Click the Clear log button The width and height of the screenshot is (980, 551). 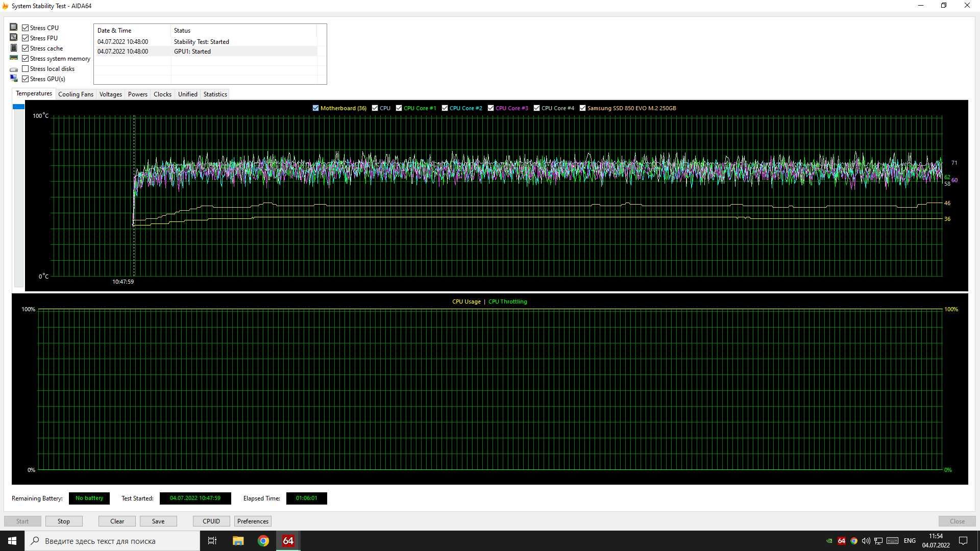[x=116, y=521]
